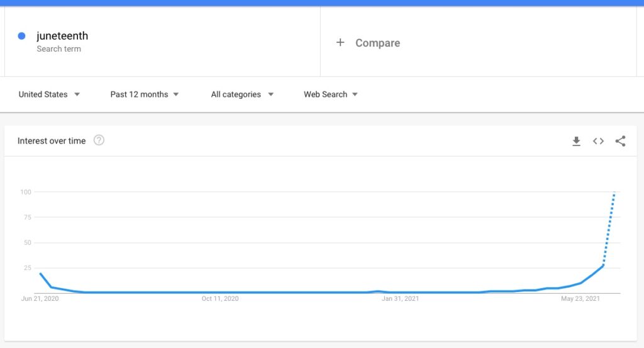
Task: Click the embed code icon
Action: point(598,141)
